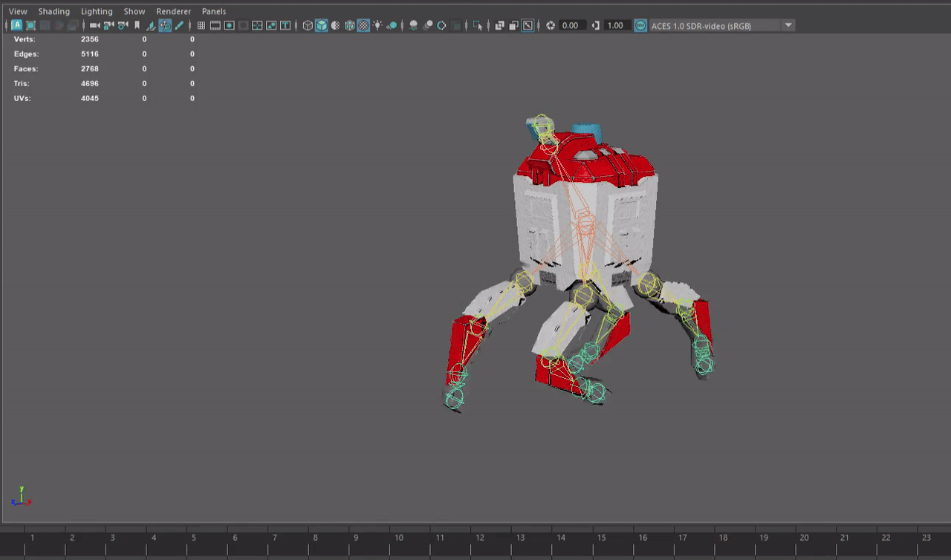Click the Show menu item
Viewport: 951px width, 560px height.
[x=134, y=11]
